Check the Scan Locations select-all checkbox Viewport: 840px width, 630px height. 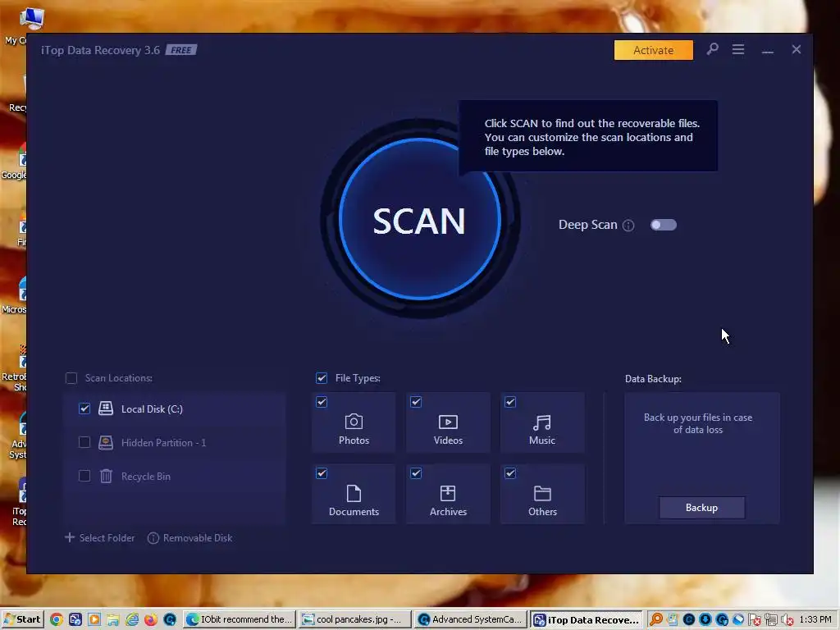71,378
